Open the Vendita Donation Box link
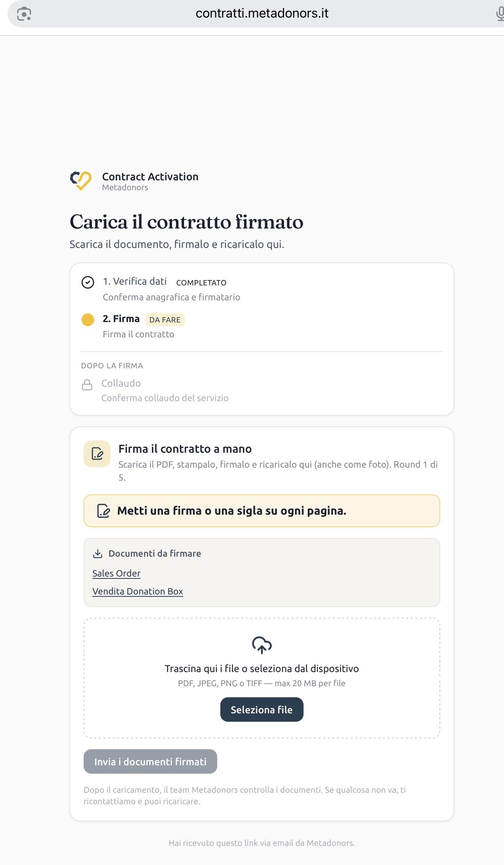The width and height of the screenshot is (504, 865). pyautogui.click(x=138, y=591)
